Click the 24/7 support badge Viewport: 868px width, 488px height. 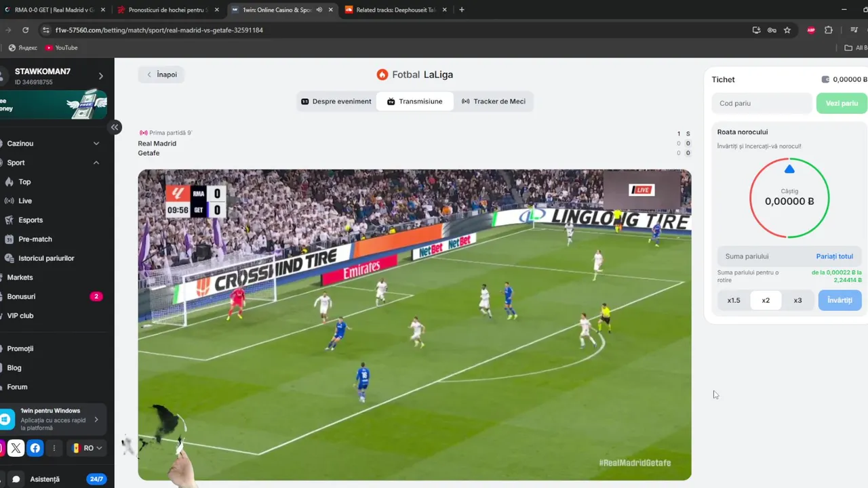click(96, 479)
